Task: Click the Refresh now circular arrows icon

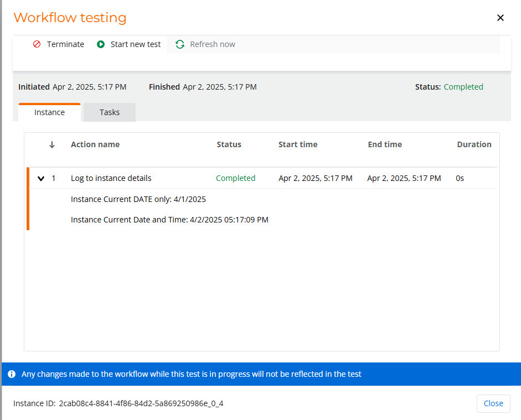Action: [180, 44]
